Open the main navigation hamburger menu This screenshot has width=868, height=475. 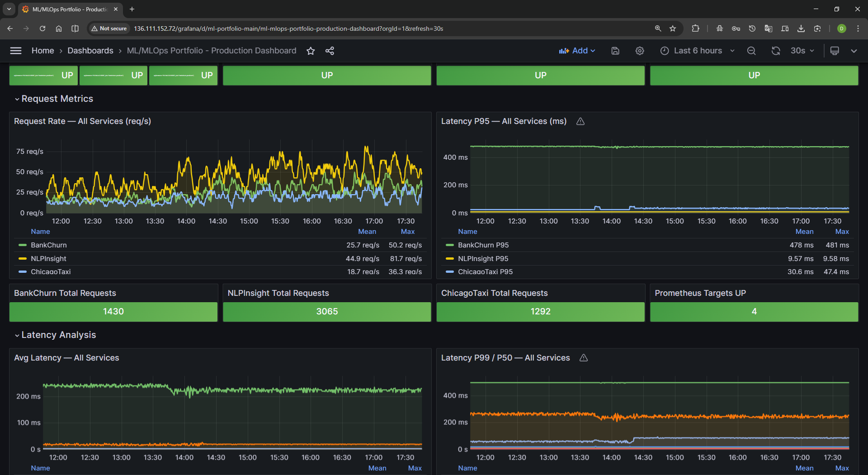coord(15,51)
